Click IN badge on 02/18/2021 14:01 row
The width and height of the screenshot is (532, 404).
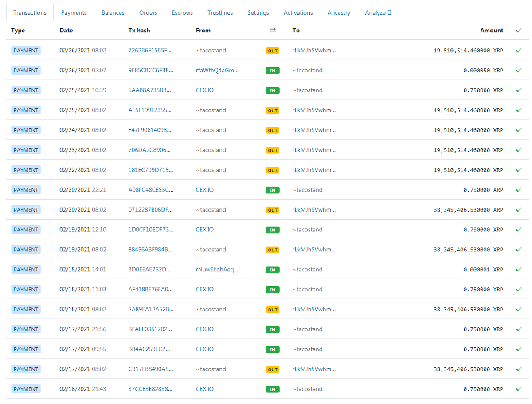pyautogui.click(x=273, y=270)
